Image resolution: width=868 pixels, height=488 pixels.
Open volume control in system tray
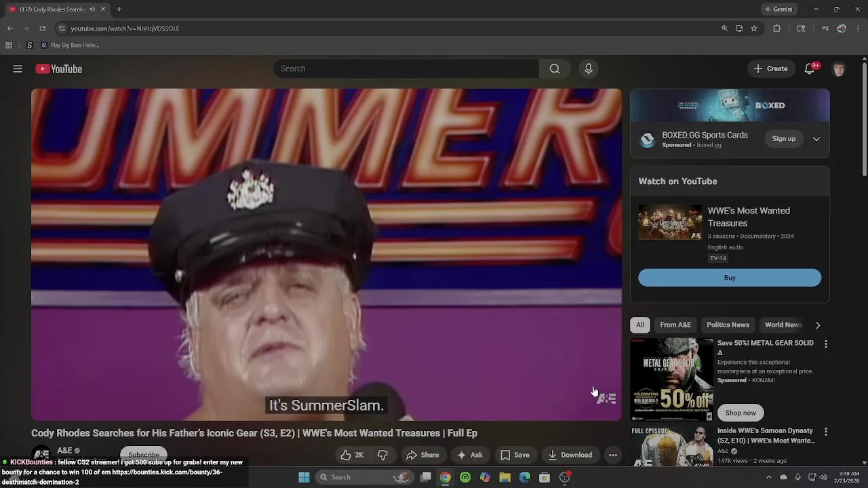click(x=823, y=477)
